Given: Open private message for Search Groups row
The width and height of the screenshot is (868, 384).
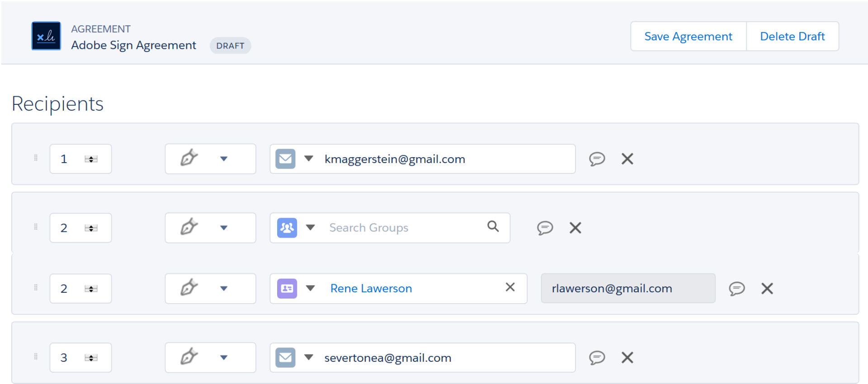Looking at the screenshot, I should click(x=545, y=228).
